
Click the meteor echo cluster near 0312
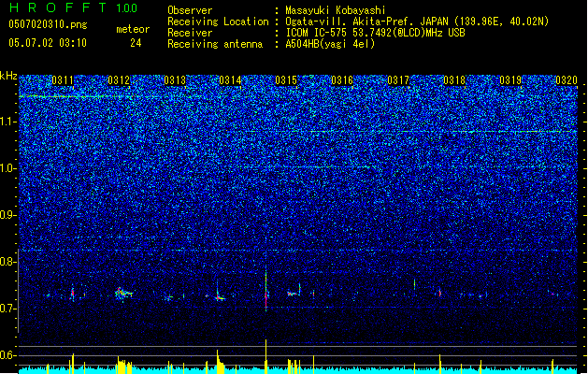(x=122, y=294)
